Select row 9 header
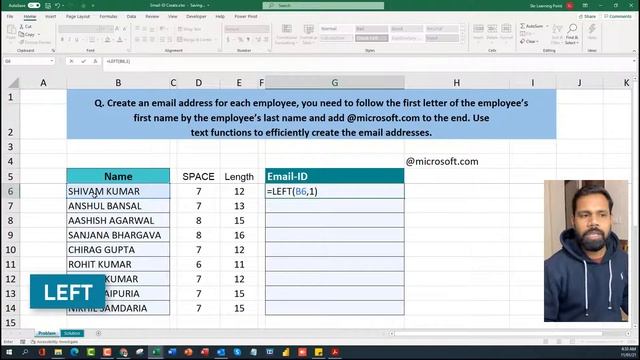 pyautogui.click(x=10, y=235)
